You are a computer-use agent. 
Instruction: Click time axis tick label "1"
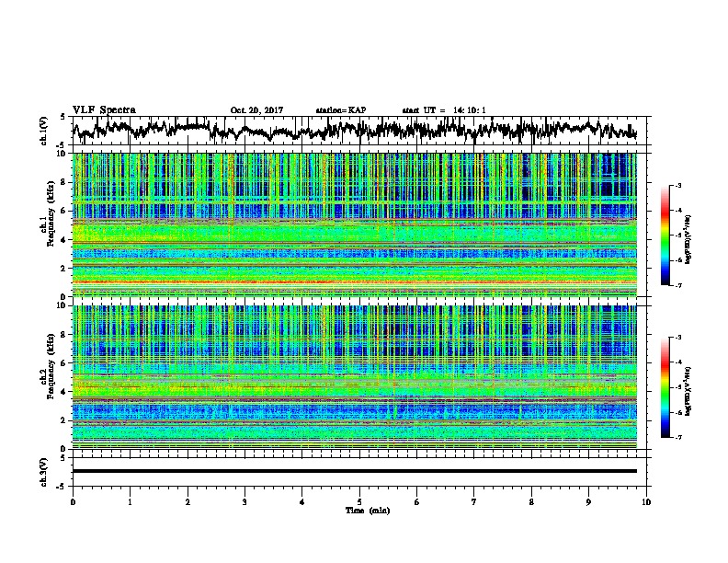click(130, 502)
